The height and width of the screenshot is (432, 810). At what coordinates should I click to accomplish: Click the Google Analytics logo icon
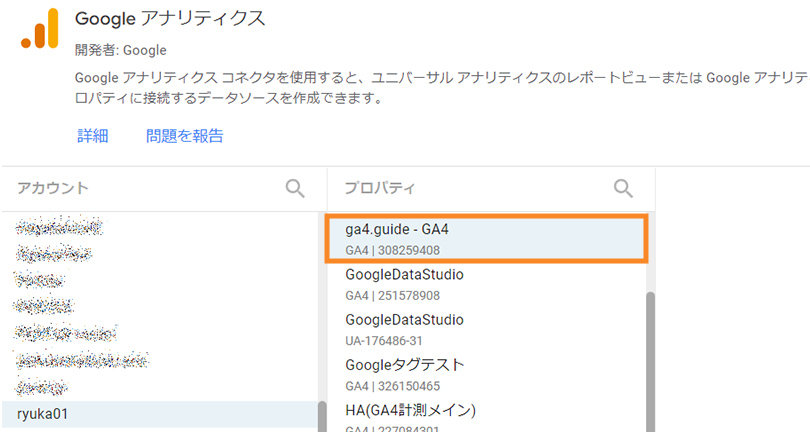tap(39, 29)
